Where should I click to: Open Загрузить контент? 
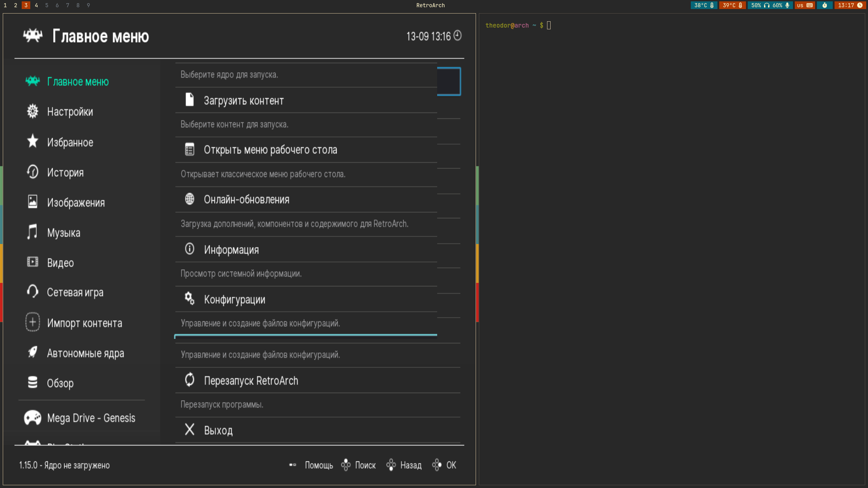[x=244, y=100]
